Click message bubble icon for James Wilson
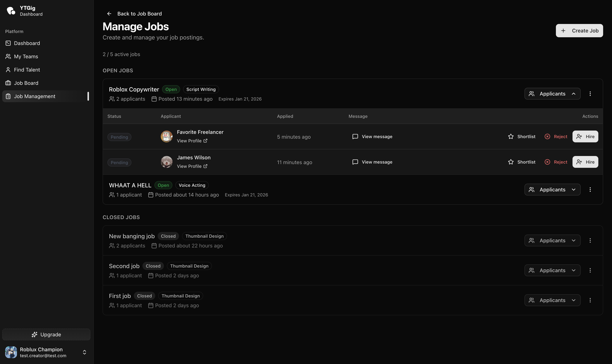Image resolution: width=612 pixels, height=364 pixels. (355, 162)
